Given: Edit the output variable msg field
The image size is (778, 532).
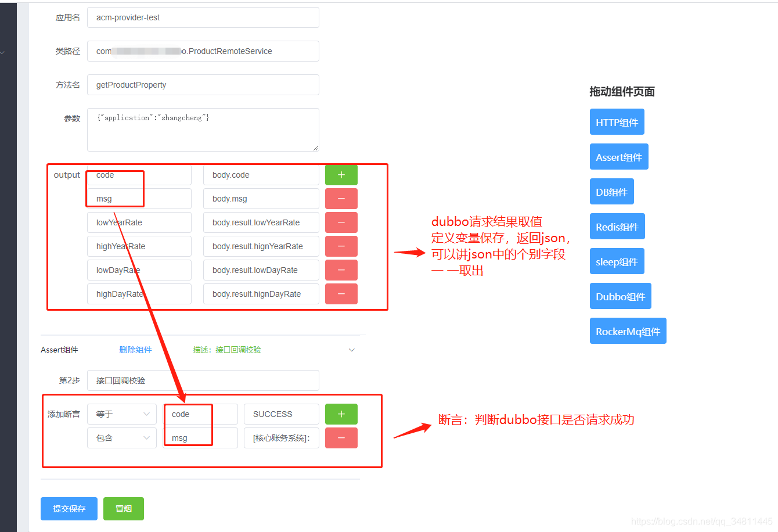Looking at the screenshot, I should [139, 199].
